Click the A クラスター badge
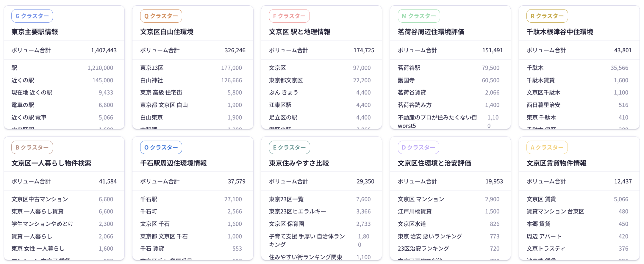 tap(547, 147)
